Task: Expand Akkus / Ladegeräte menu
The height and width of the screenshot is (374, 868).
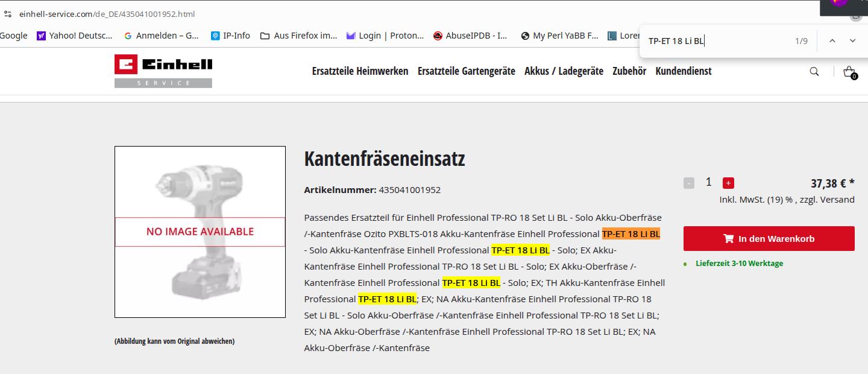Action: point(564,71)
